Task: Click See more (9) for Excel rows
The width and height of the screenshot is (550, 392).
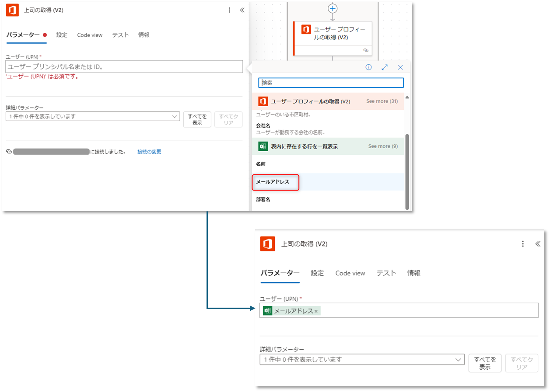Action: (383, 146)
